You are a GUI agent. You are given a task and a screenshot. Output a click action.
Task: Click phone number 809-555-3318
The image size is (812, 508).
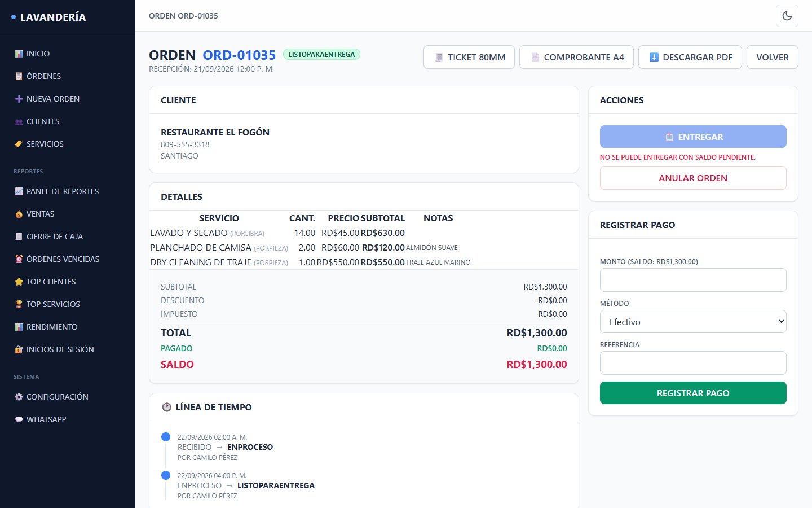(x=185, y=144)
